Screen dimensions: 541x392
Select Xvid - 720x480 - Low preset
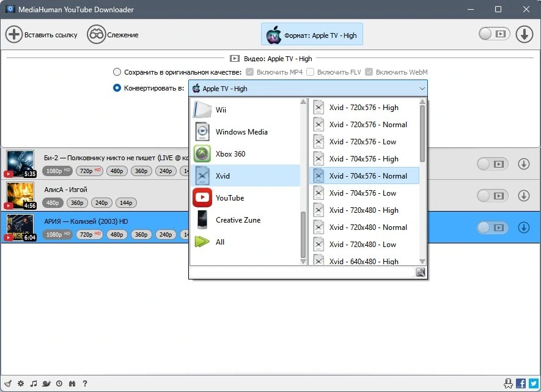(x=364, y=244)
